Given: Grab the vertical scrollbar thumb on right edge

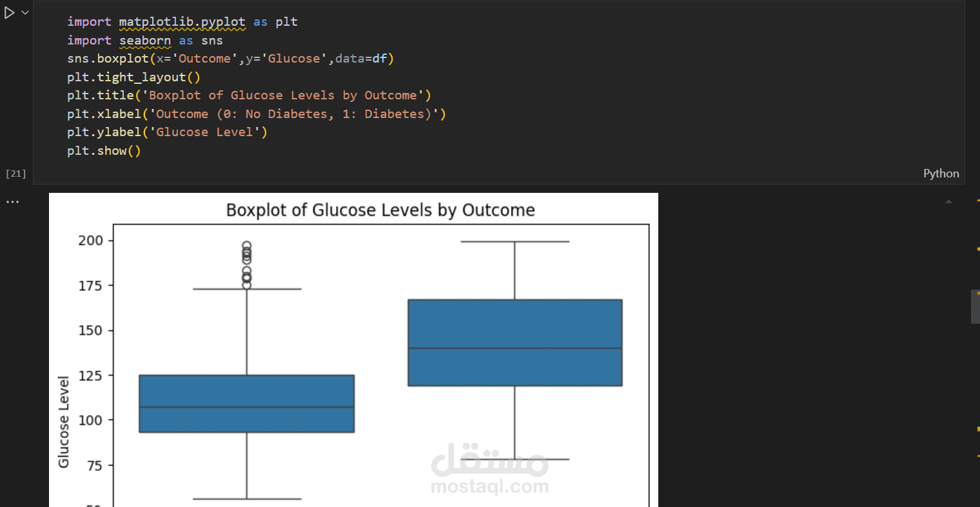Looking at the screenshot, I should [x=975, y=306].
